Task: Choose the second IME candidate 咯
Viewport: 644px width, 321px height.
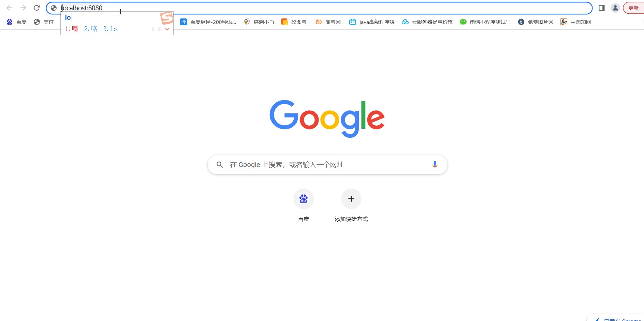Action: 91,29
